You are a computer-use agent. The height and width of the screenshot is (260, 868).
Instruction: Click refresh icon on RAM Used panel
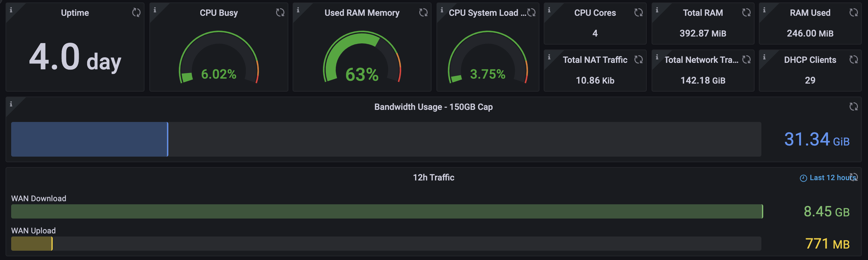[x=853, y=12]
